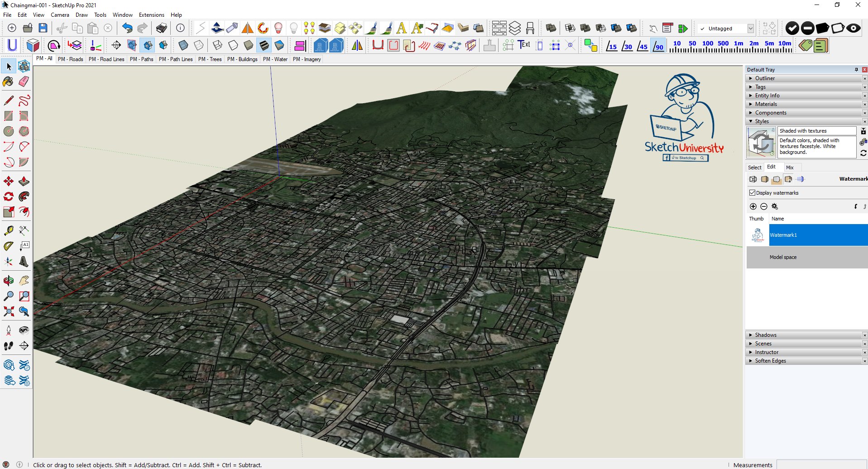Open the Draw menu

82,15
